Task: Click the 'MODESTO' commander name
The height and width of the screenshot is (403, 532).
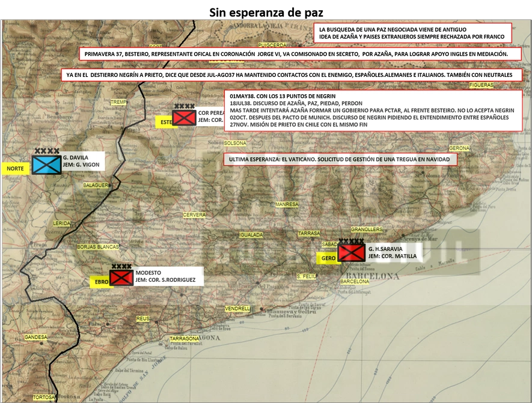Action: tap(148, 273)
